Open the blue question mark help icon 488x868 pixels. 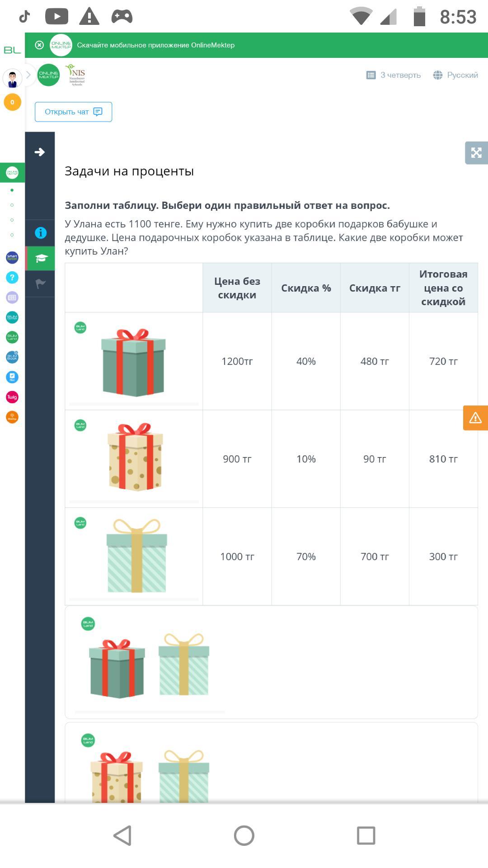click(12, 278)
